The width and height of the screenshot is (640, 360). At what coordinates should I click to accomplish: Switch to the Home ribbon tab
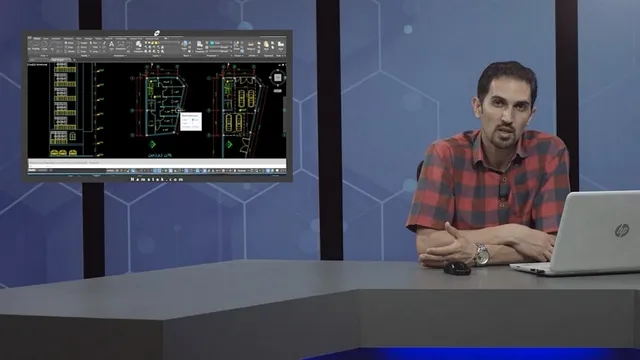pyautogui.click(x=36, y=38)
